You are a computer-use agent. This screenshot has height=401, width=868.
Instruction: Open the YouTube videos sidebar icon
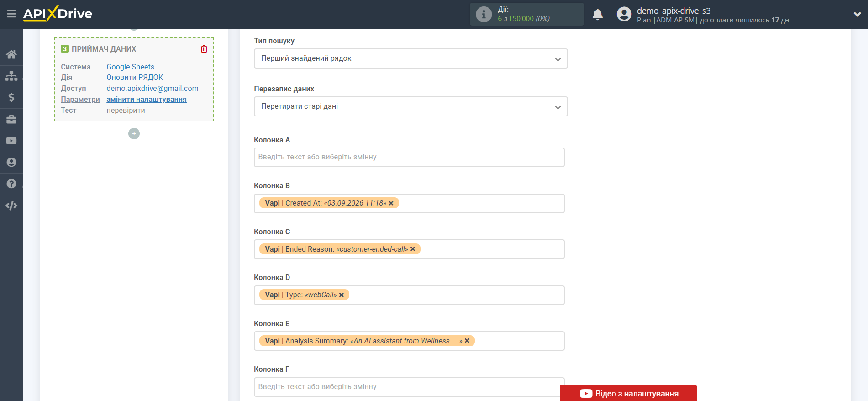[11, 141]
